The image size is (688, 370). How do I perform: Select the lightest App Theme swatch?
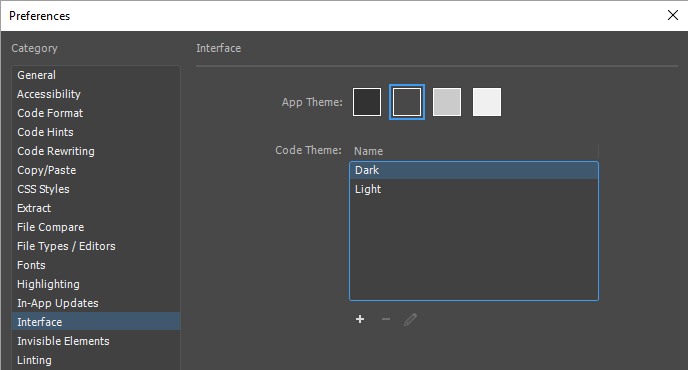pos(487,102)
